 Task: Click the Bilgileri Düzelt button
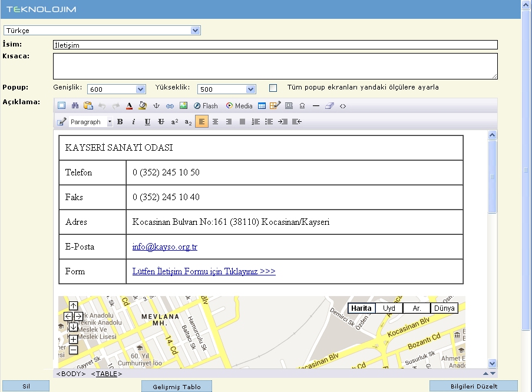(474, 386)
